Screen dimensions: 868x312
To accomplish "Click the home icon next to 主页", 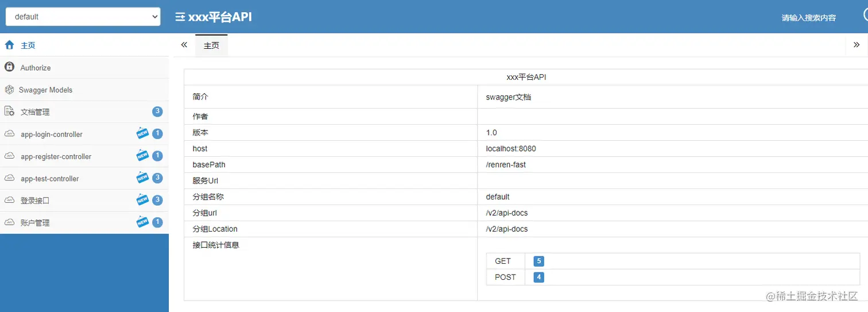I will click(x=9, y=45).
